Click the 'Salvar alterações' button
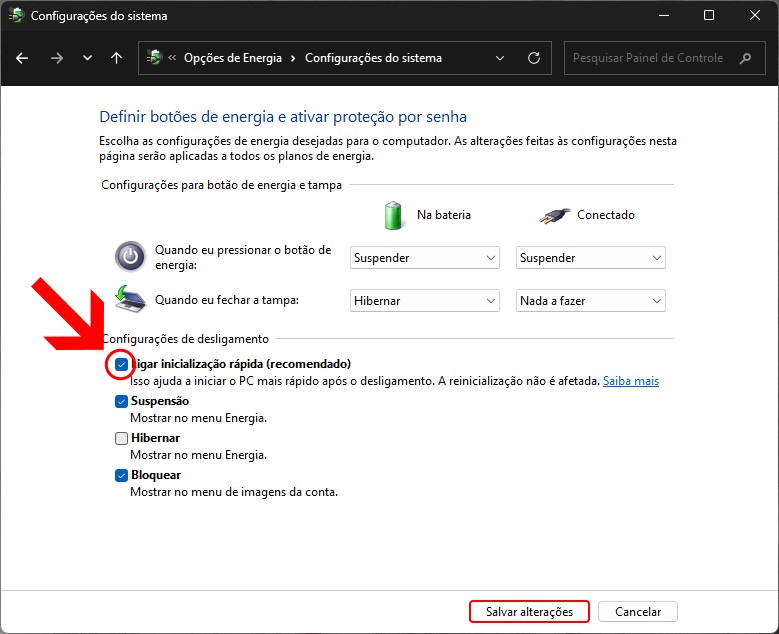Viewport: 779px width, 634px height. click(x=529, y=611)
